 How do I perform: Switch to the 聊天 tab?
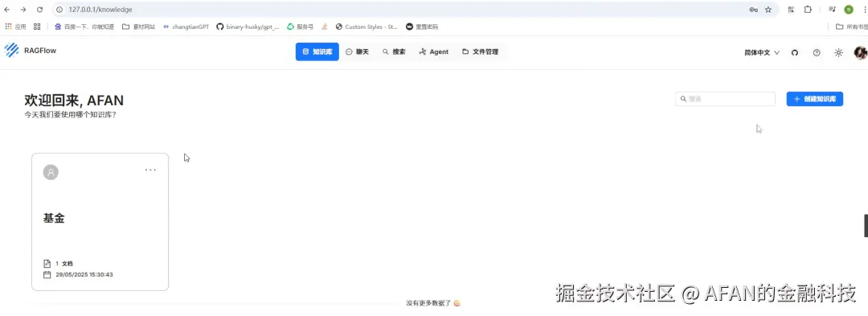coord(357,51)
